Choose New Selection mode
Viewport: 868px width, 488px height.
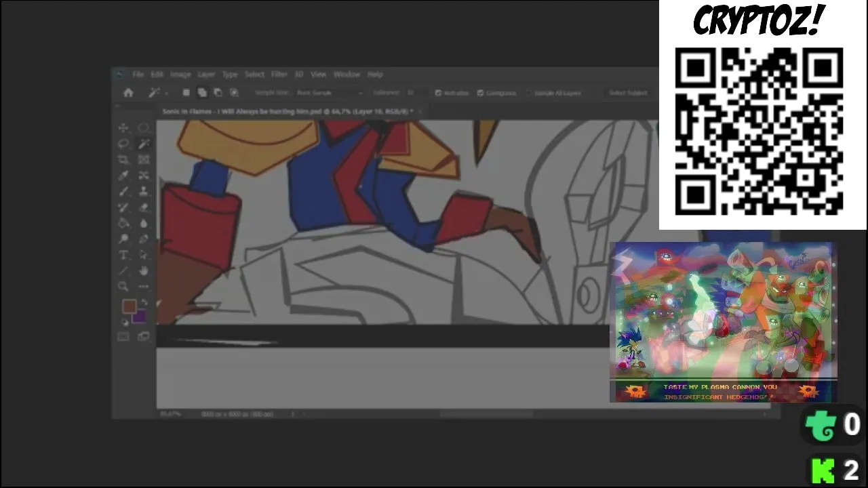pos(186,93)
